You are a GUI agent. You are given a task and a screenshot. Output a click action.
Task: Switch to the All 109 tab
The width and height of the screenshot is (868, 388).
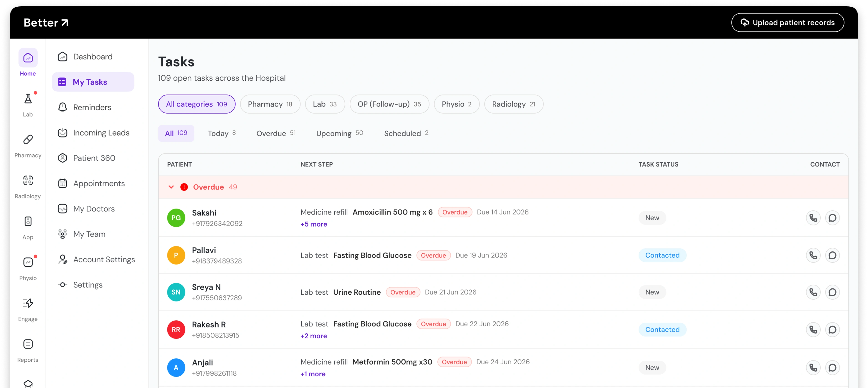176,133
